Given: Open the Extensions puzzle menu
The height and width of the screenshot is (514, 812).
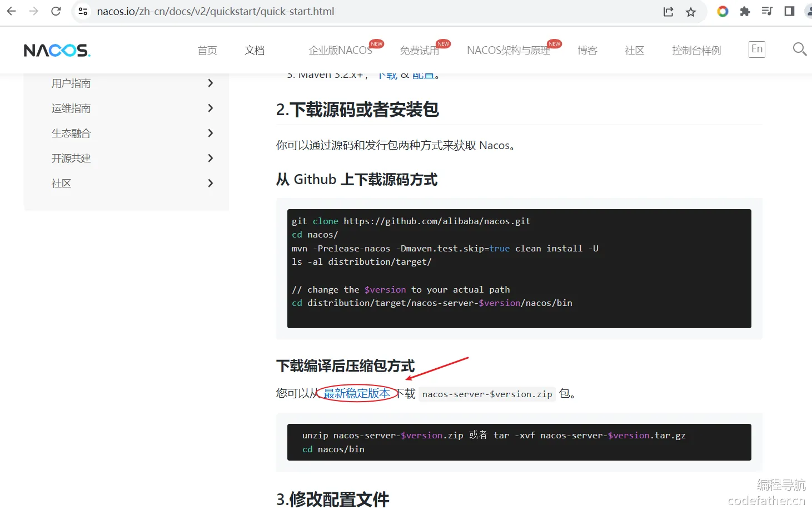Looking at the screenshot, I should [745, 11].
